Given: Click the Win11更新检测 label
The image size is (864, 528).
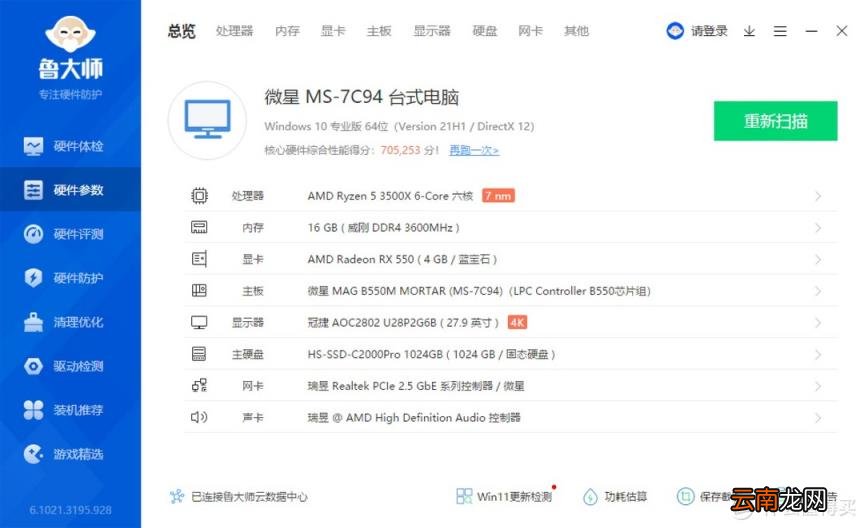Looking at the screenshot, I should [x=514, y=497].
